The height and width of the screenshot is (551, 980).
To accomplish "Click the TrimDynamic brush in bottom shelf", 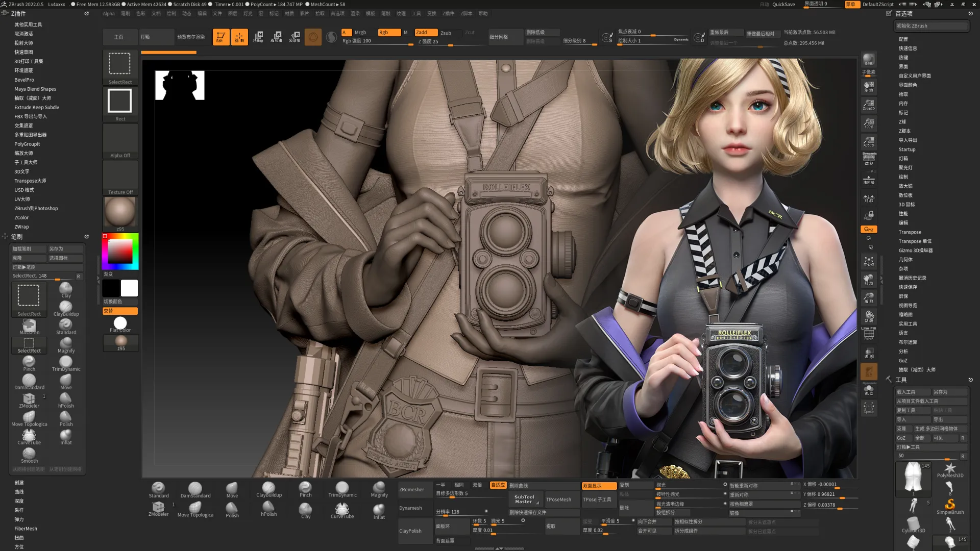I will click(x=342, y=490).
